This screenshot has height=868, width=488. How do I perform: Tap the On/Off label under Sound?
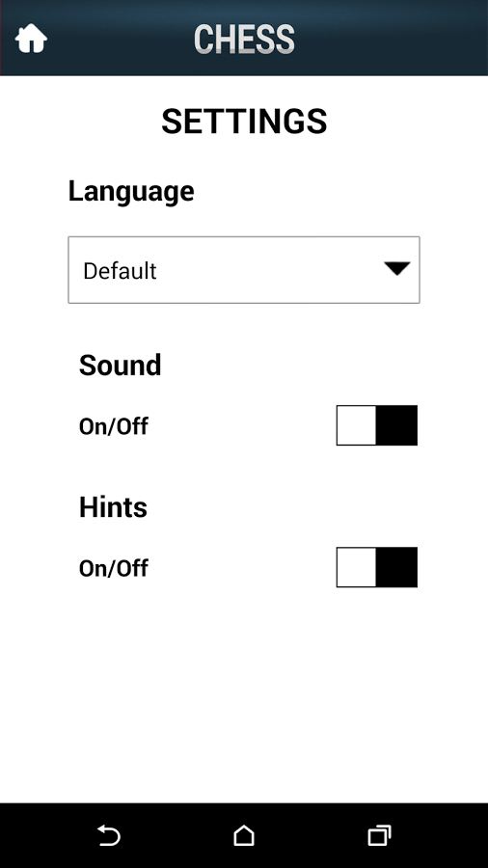click(x=114, y=426)
